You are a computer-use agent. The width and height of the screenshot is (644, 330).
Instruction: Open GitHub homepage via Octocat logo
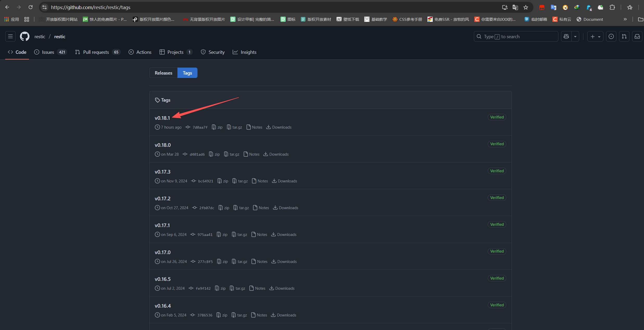25,36
